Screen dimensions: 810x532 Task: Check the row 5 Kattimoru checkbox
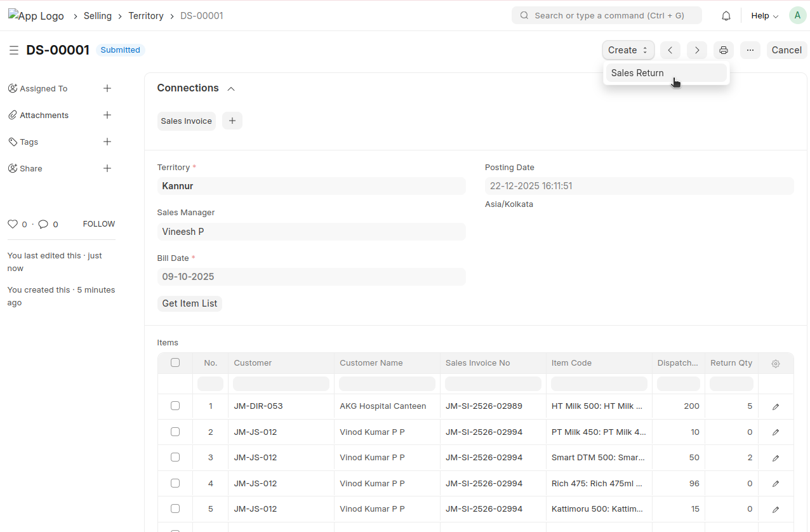point(175,509)
